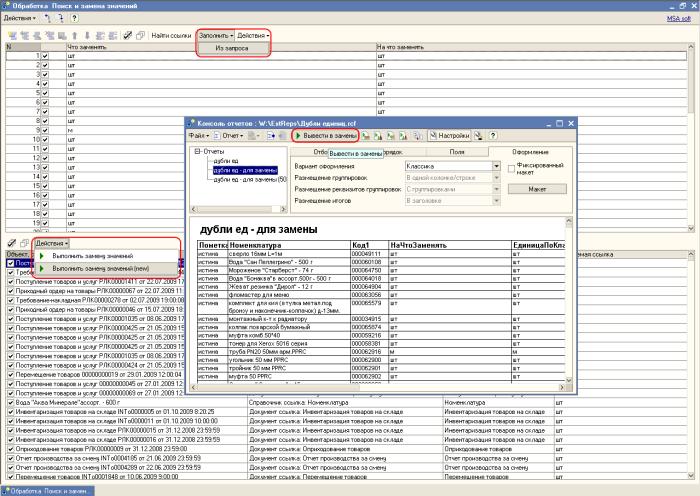
Task: Click the copy icon beside the lower Действия menu
Action: coord(25,243)
